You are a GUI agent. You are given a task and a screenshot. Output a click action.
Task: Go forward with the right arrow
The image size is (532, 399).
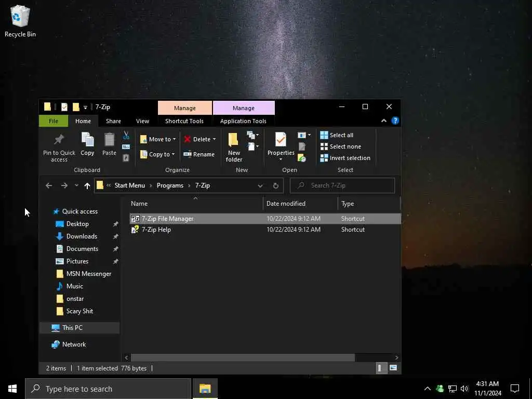[x=64, y=185]
